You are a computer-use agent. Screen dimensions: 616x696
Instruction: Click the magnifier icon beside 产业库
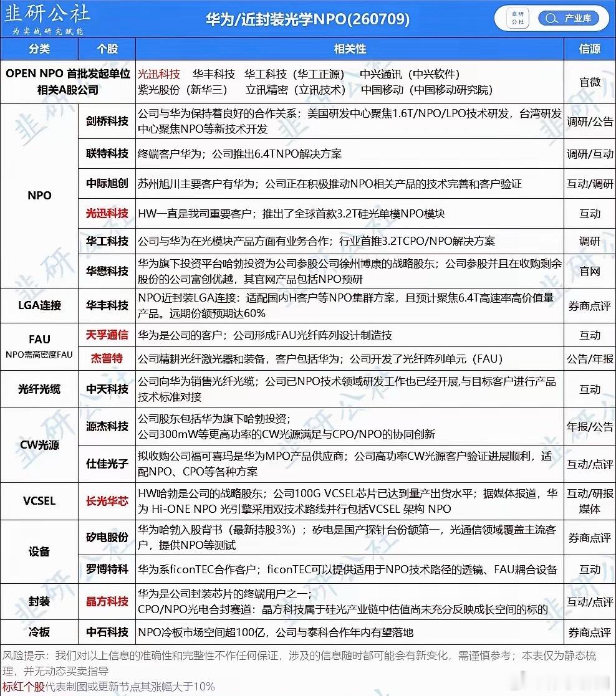pyautogui.click(x=551, y=18)
